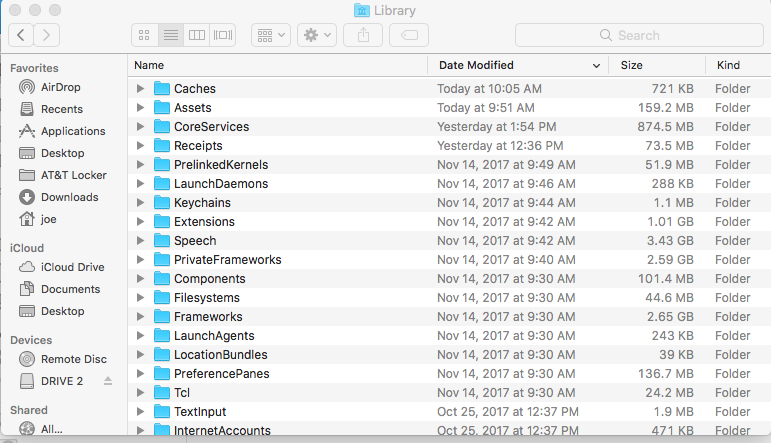Expand the Frameworks folder triangle

click(x=141, y=317)
